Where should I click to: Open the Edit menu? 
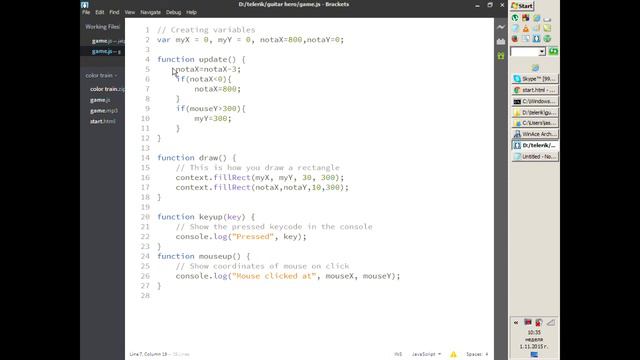(100, 12)
